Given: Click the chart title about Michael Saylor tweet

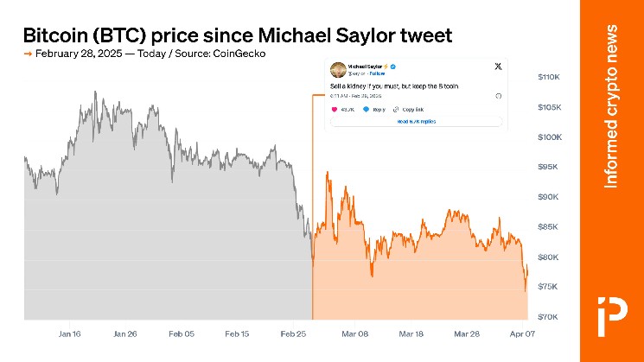Looking at the screenshot, I should [237, 35].
